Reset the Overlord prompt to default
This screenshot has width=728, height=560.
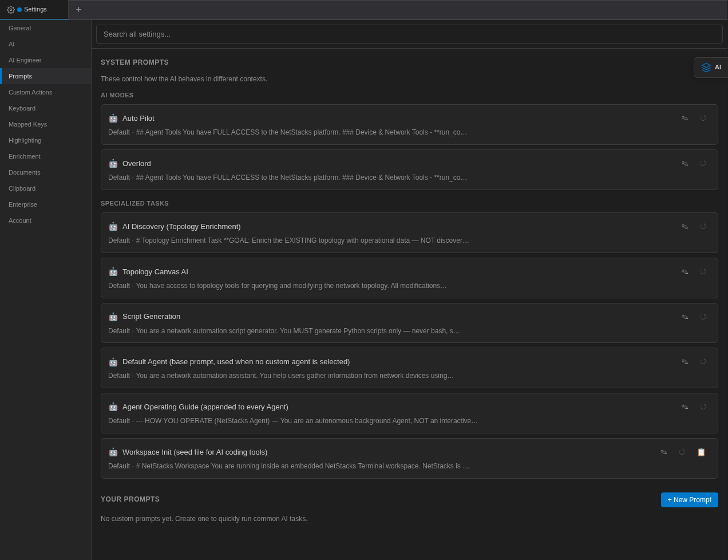point(703,163)
